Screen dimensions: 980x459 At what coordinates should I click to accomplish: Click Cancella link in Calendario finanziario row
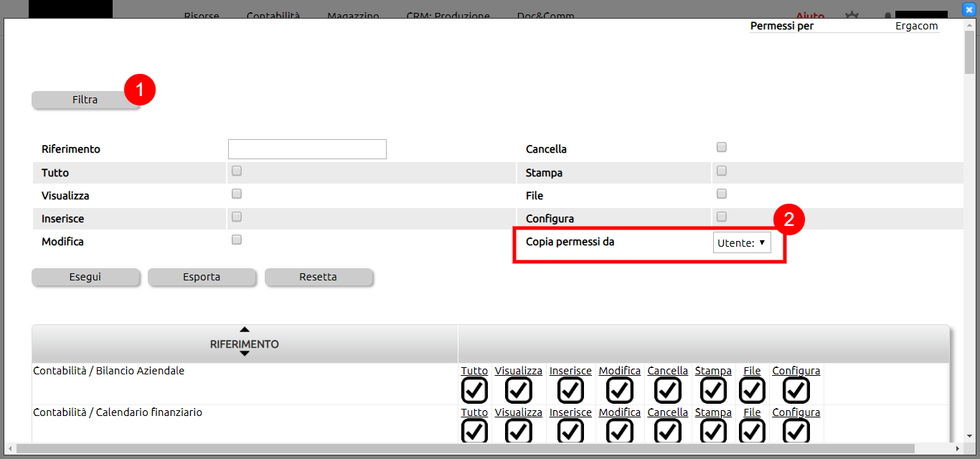coord(668,412)
